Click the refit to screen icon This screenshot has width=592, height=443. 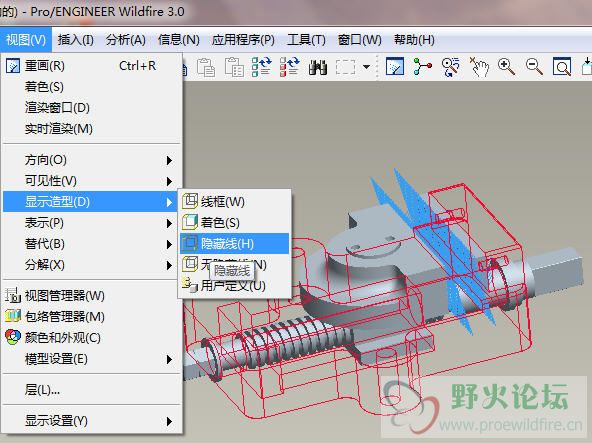click(x=562, y=67)
